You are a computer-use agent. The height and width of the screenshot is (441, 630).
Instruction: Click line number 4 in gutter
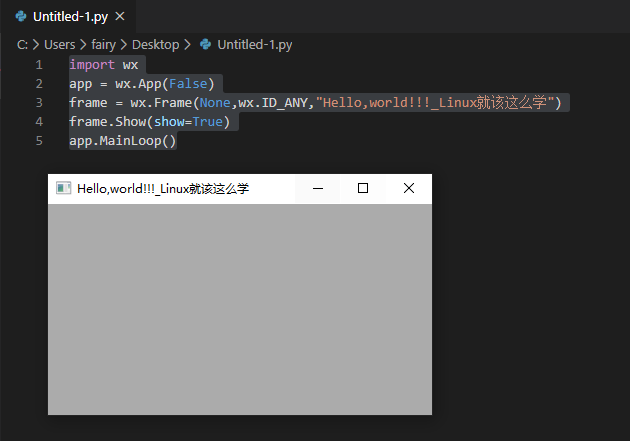pyautogui.click(x=39, y=122)
